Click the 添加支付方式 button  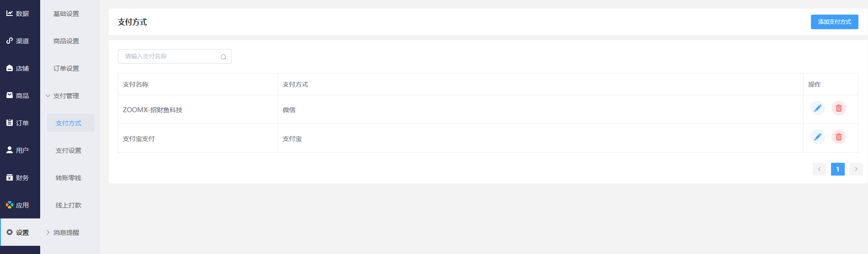[x=834, y=22]
